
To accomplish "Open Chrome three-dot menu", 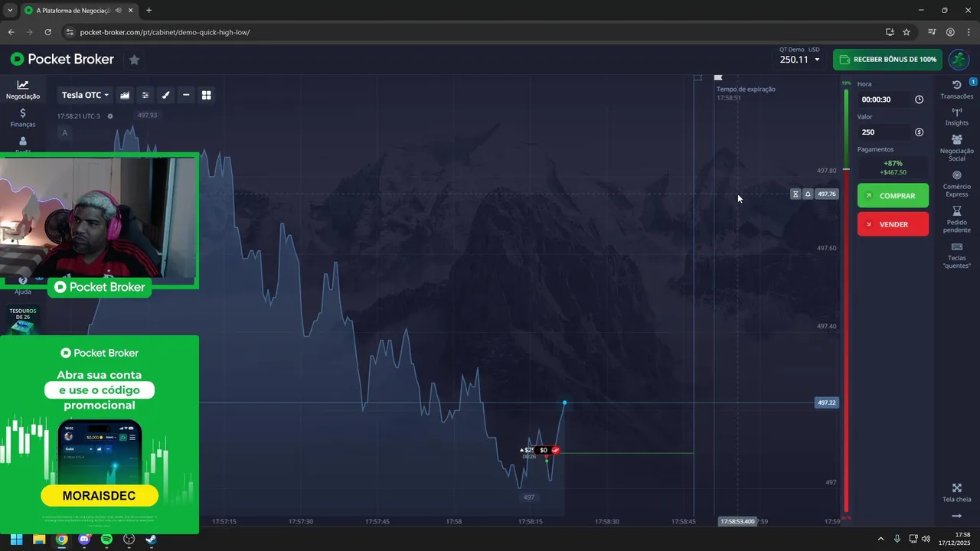I will [x=968, y=32].
